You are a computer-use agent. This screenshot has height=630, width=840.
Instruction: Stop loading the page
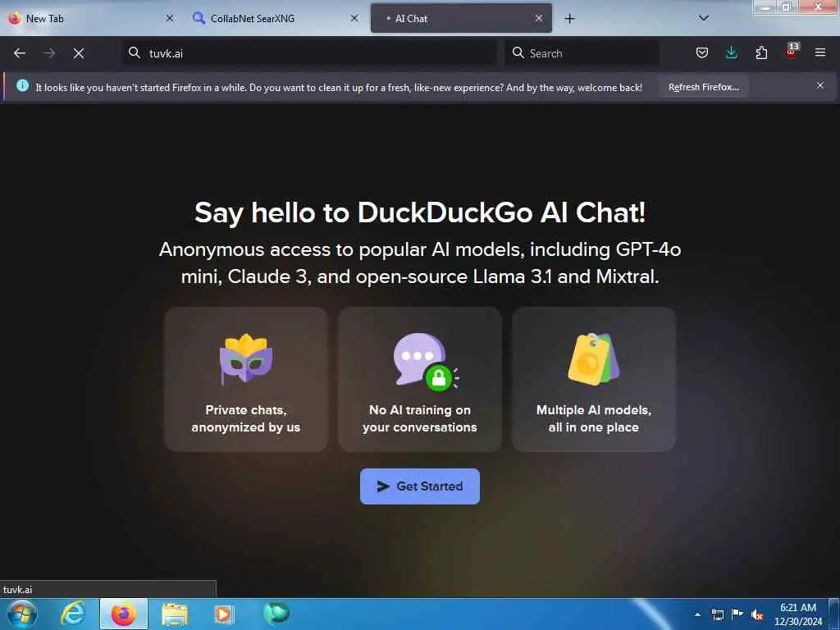click(79, 53)
